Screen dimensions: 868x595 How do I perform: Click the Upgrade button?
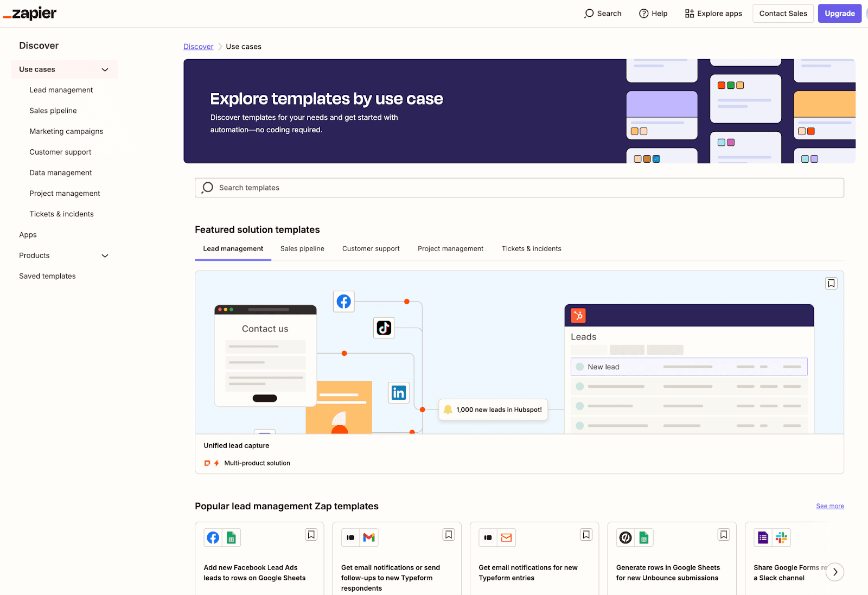tap(840, 14)
